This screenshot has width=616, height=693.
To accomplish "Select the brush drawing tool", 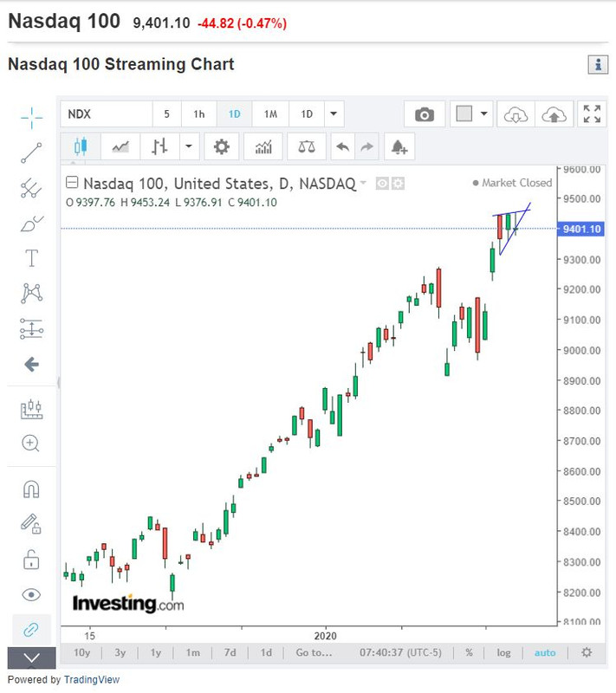I will [31, 223].
